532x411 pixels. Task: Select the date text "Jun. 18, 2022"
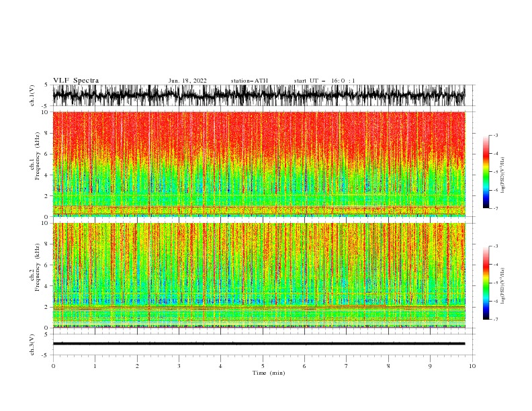tap(187, 81)
